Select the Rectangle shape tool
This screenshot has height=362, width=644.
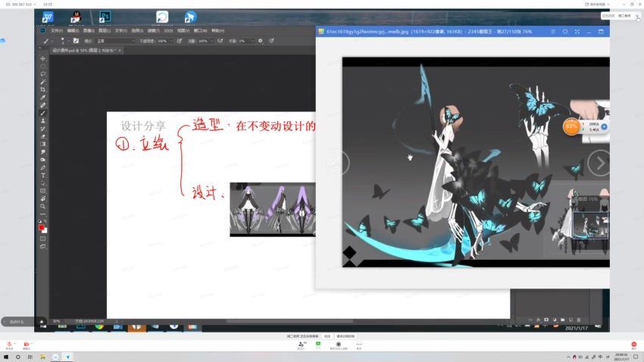[x=42, y=192]
